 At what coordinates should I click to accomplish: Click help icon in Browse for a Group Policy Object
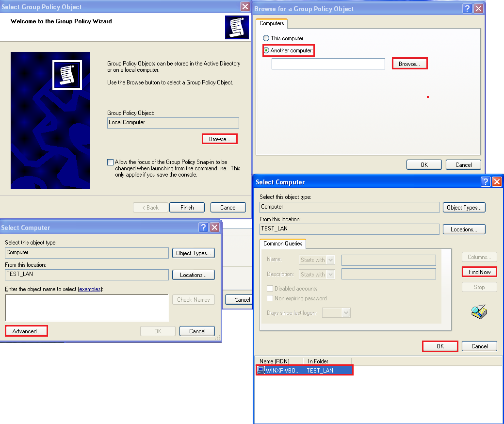tap(467, 8)
